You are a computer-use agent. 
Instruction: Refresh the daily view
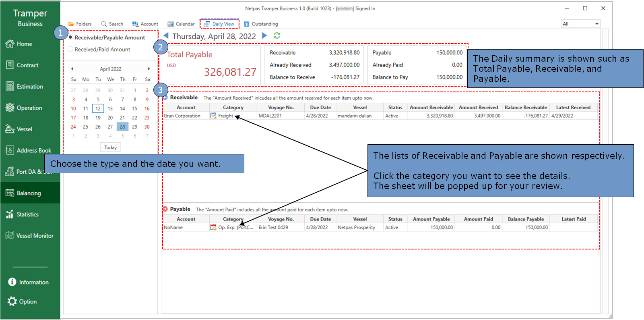click(x=277, y=35)
